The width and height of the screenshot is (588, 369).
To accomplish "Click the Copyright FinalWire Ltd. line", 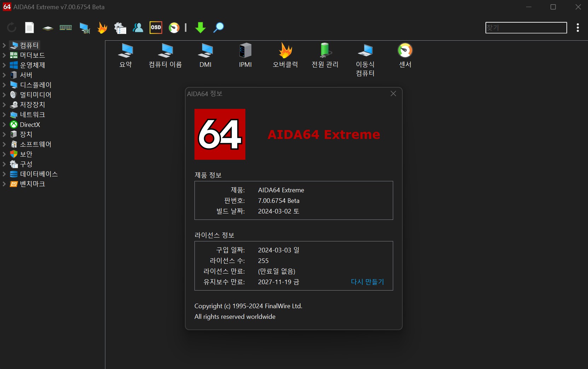I will (x=248, y=306).
